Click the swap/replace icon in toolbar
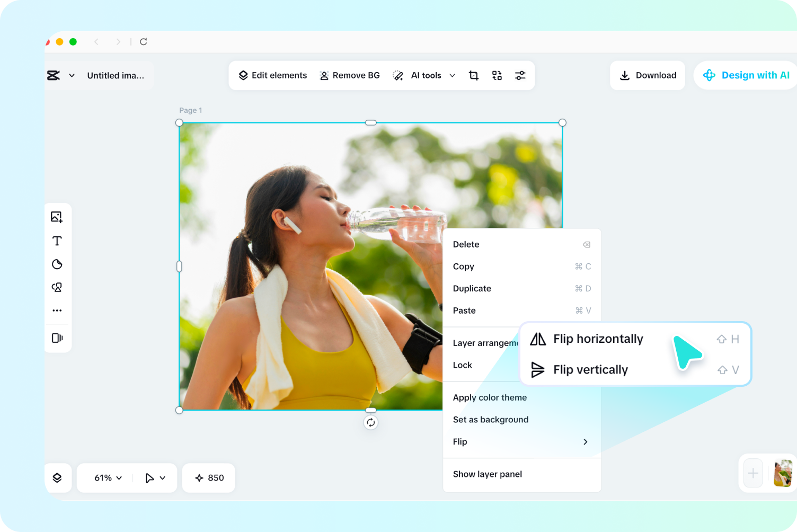The image size is (797, 532). point(497,75)
